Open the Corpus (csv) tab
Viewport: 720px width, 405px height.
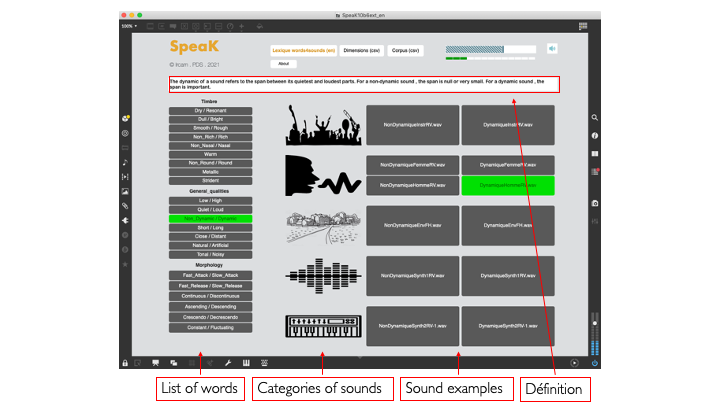coord(405,51)
